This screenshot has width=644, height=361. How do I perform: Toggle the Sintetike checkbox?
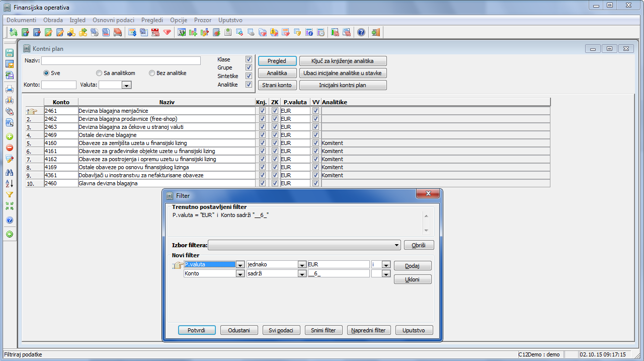click(x=248, y=76)
